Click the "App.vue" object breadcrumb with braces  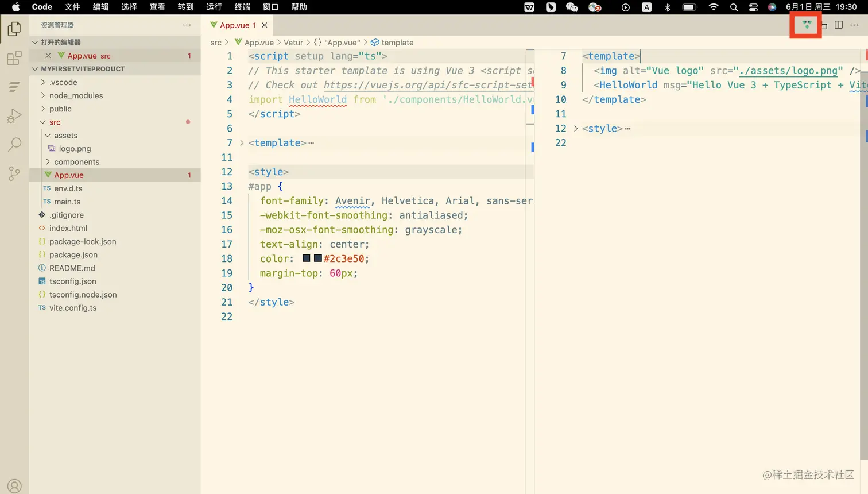coord(337,43)
